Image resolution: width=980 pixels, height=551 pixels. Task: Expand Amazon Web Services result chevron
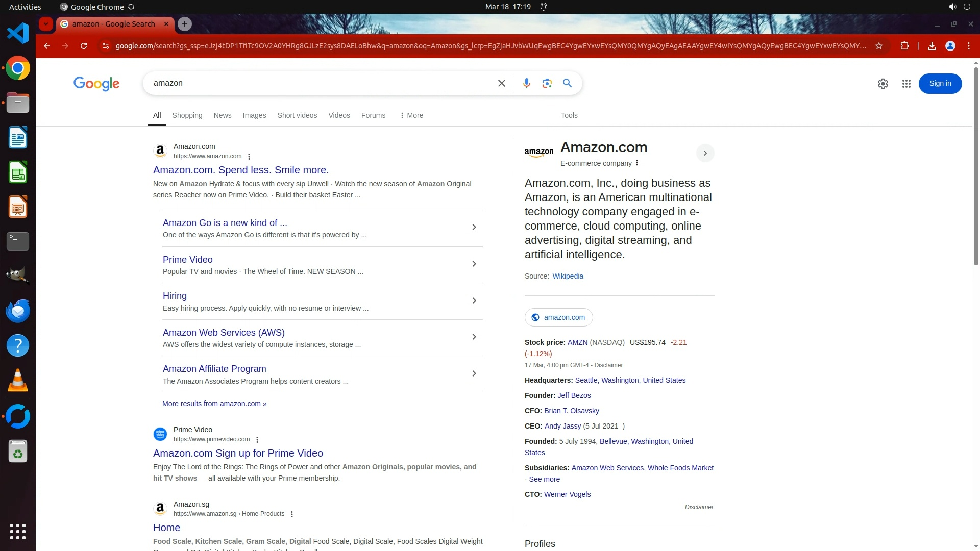click(x=474, y=337)
